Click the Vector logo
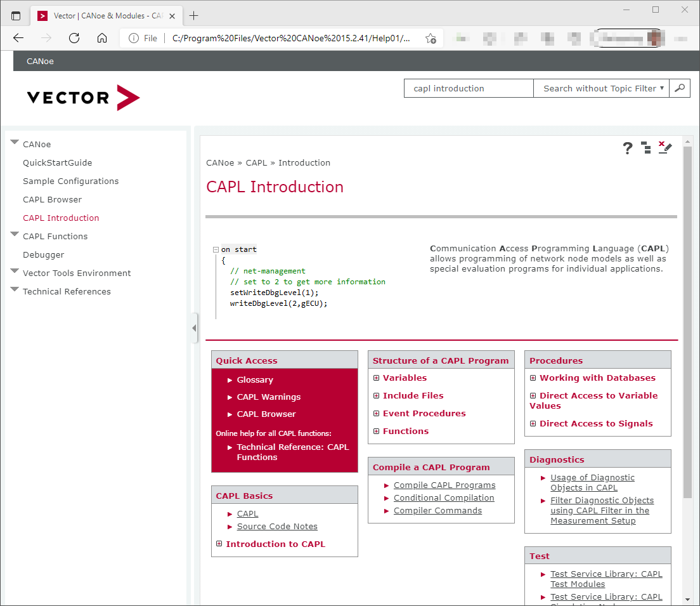The image size is (700, 606). coord(83,98)
